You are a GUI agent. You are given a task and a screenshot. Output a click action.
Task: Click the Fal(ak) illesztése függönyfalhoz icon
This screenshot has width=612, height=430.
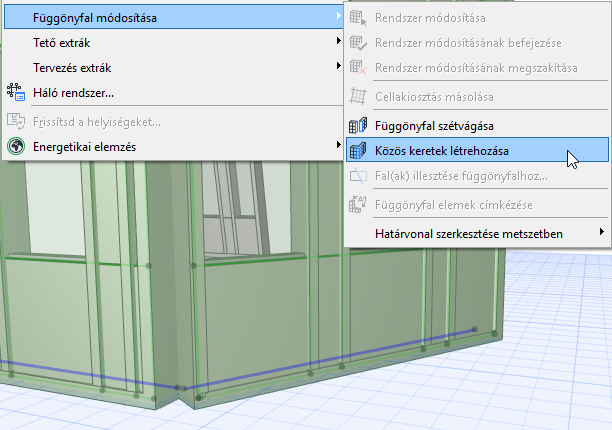click(x=358, y=176)
